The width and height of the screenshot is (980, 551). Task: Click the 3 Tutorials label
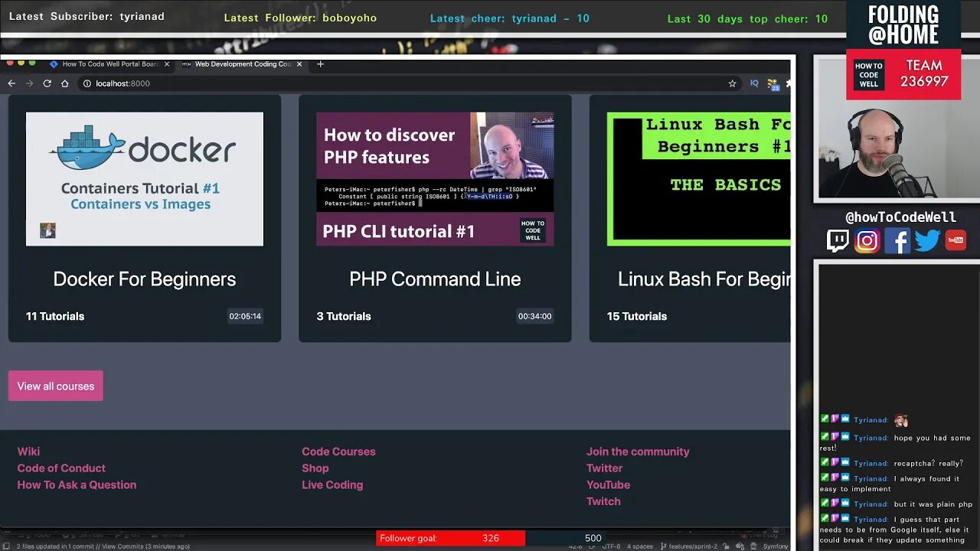[x=344, y=316]
